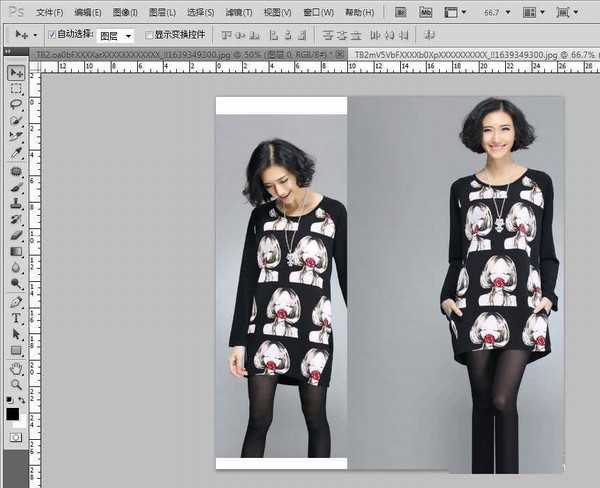The height and width of the screenshot is (488, 600).
Task: Open the 图层 auto-select dropdown
Action: [x=116, y=34]
